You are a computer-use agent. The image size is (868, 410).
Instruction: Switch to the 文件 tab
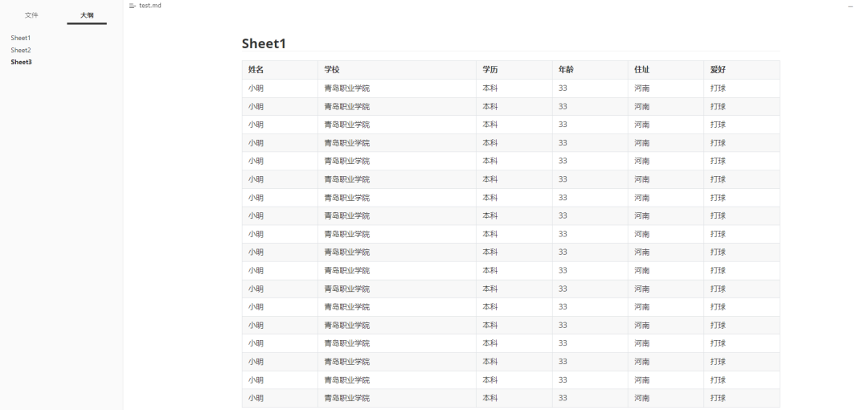click(31, 15)
